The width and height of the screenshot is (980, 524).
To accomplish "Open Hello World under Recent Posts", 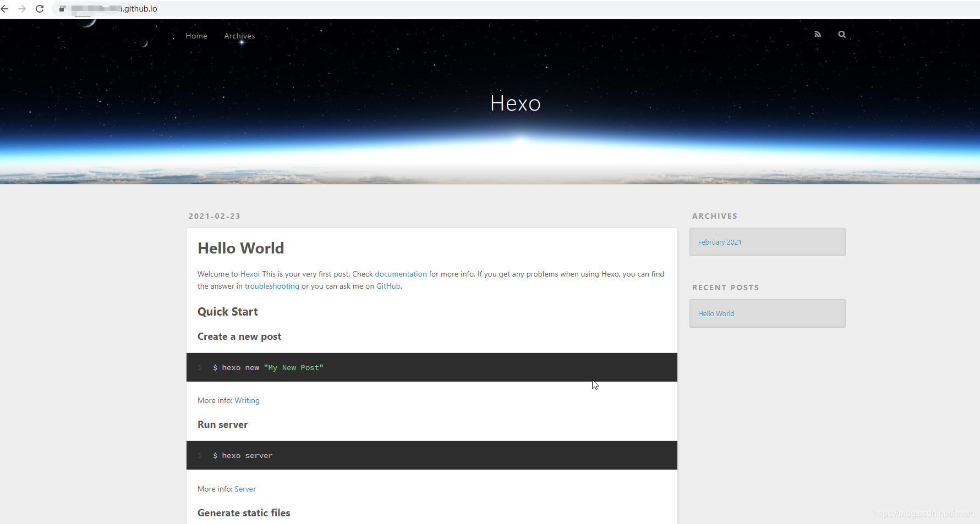I will [x=716, y=313].
